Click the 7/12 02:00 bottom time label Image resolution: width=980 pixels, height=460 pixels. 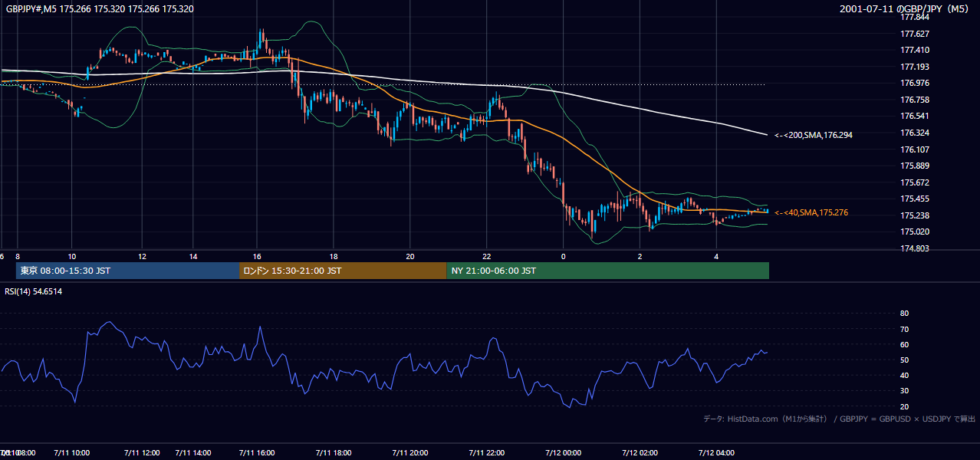point(640,453)
